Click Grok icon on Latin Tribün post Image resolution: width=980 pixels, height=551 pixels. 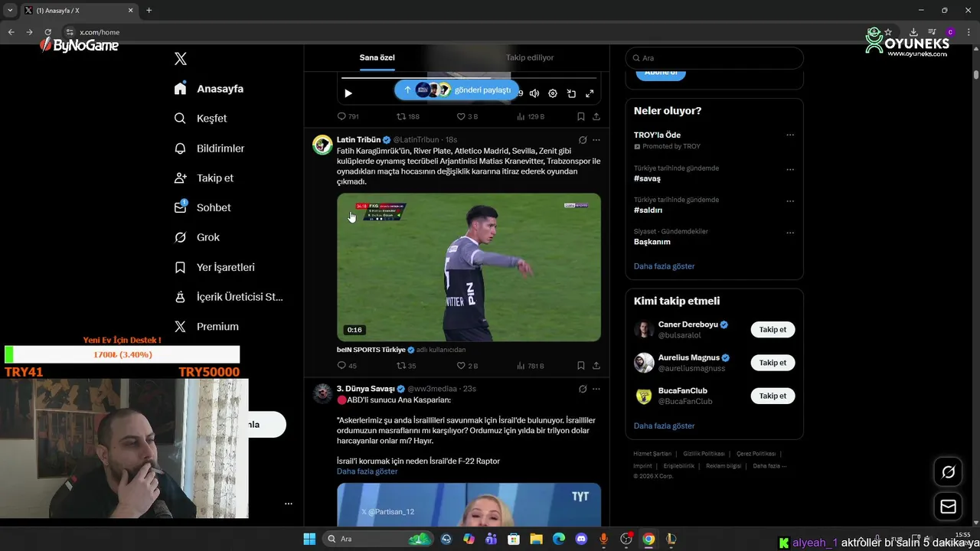(583, 140)
